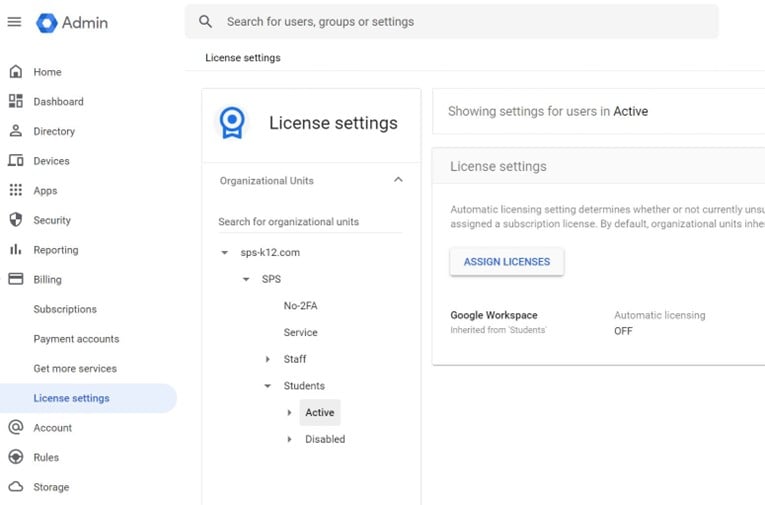The height and width of the screenshot is (505, 765).
Task: Select the Active organizational unit
Action: (x=320, y=413)
